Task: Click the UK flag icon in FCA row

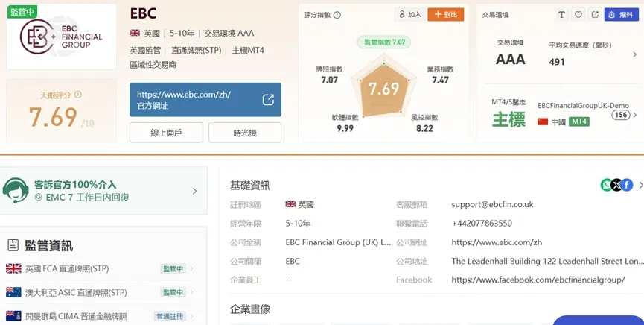Action: click(13, 268)
